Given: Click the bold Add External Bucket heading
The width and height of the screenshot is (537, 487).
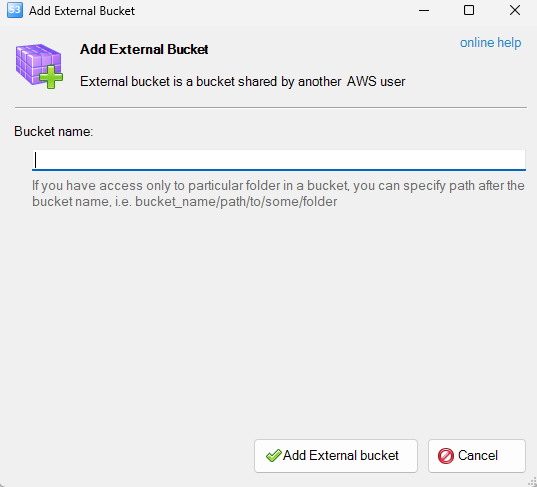Looking at the screenshot, I should pyautogui.click(x=144, y=49).
